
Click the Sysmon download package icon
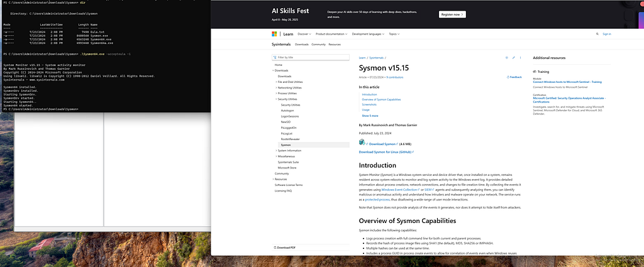click(x=362, y=143)
